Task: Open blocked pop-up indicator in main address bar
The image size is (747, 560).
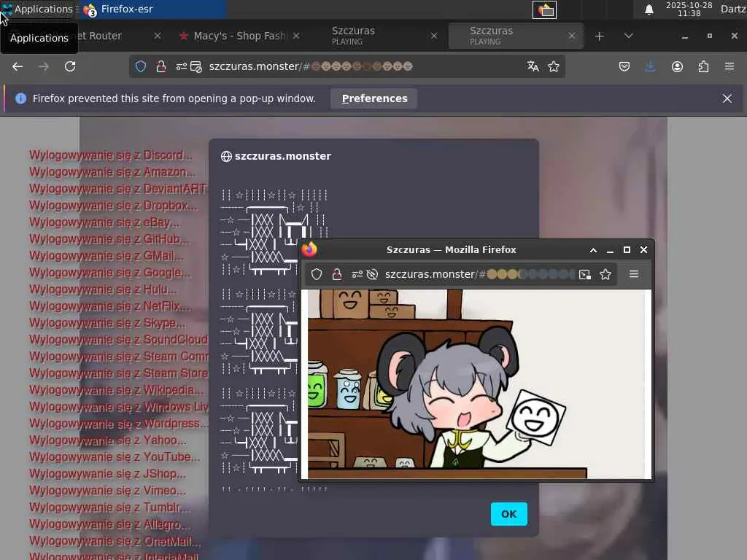Action: click(196, 66)
